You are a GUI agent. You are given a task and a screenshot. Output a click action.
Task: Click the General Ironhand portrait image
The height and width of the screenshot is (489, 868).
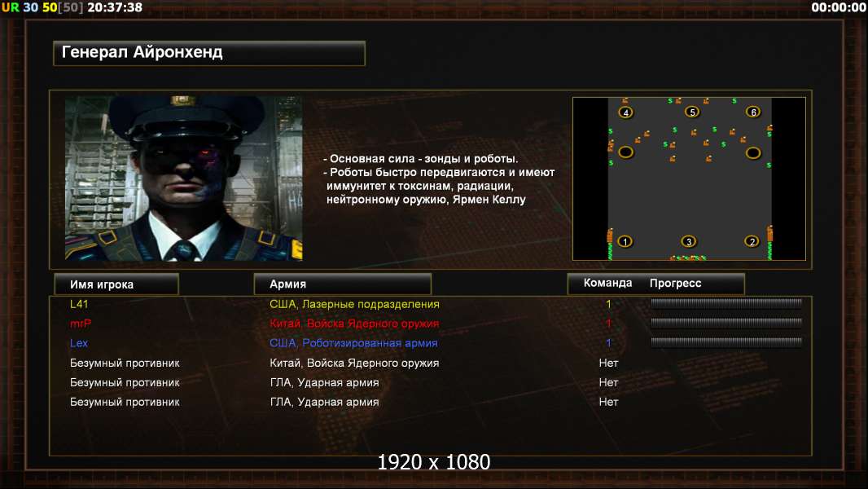(184, 178)
